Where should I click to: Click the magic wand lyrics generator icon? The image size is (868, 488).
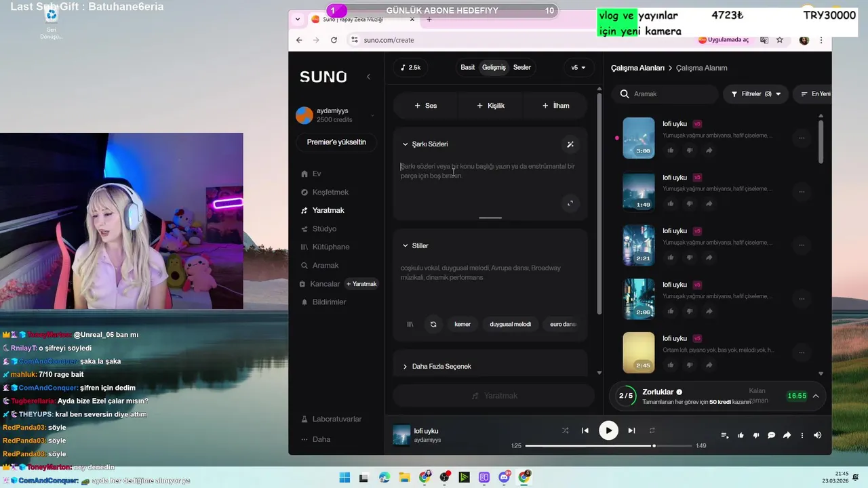pyautogui.click(x=570, y=144)
